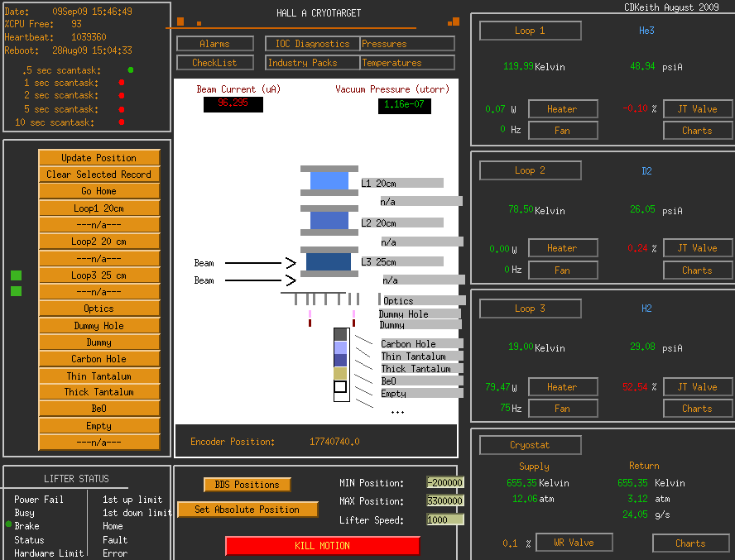Click the BeO foil swatch in target ladder
735x560 pixels.
coord(340,373)
